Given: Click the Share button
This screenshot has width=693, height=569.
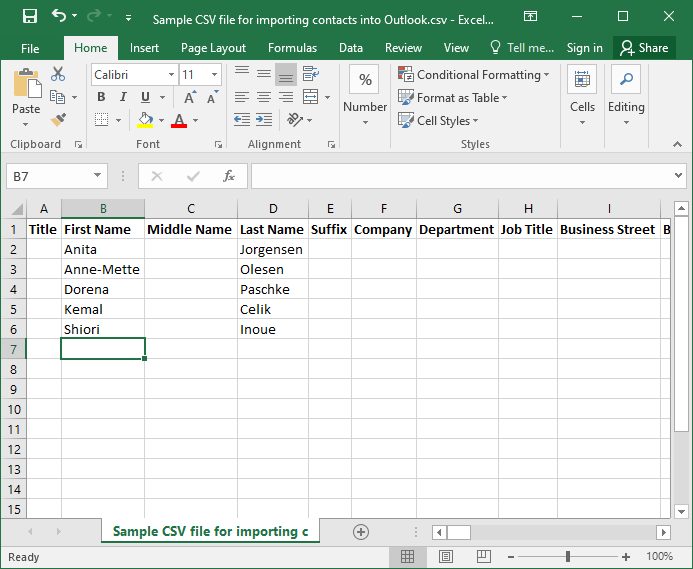Looking at the screenshot, I should tap(644, 48).
